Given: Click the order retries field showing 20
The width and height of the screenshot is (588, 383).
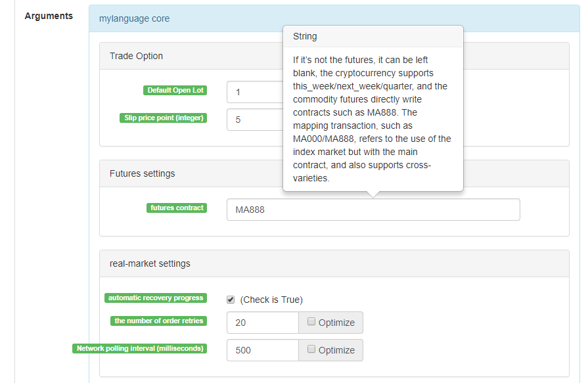Looking at the screenshot, I should [x=262, y=323].
